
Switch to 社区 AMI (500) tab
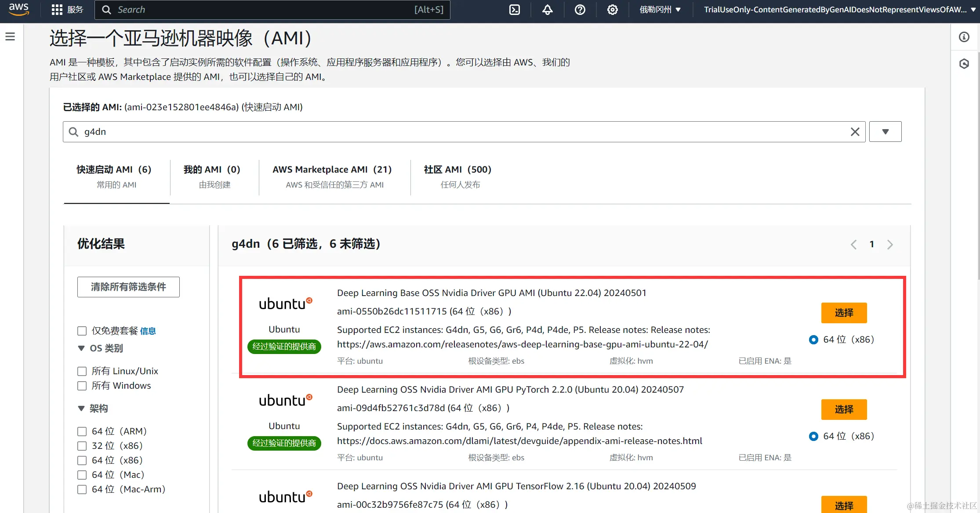(460, 177)
